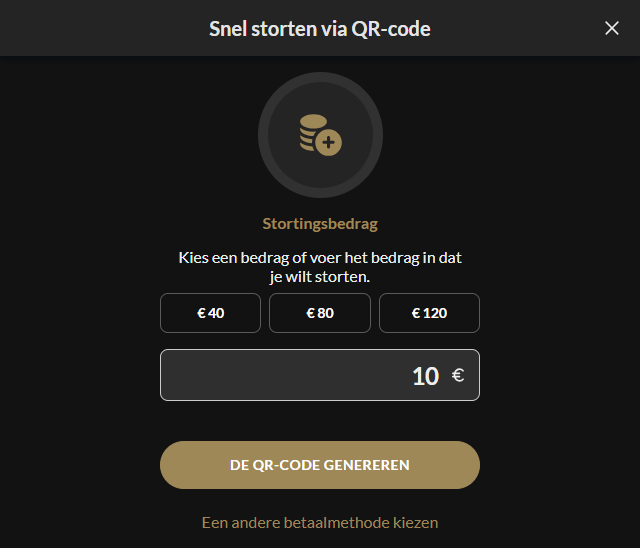Focus the deposit amount input field

[320, 375]
